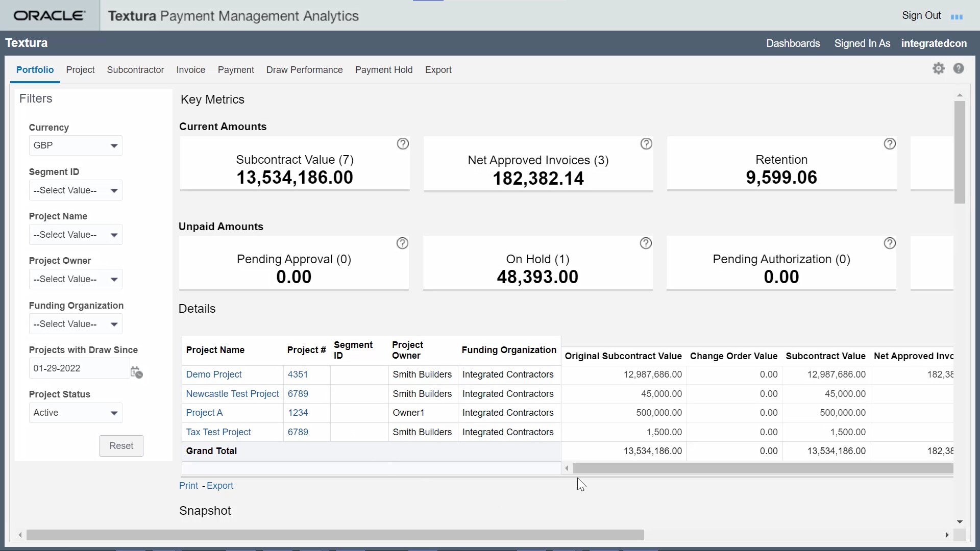The height and width of the screenshot is (551, 980).
Task: Click the three-dot menu beside Sign Out
Action: tap(957, 17)
